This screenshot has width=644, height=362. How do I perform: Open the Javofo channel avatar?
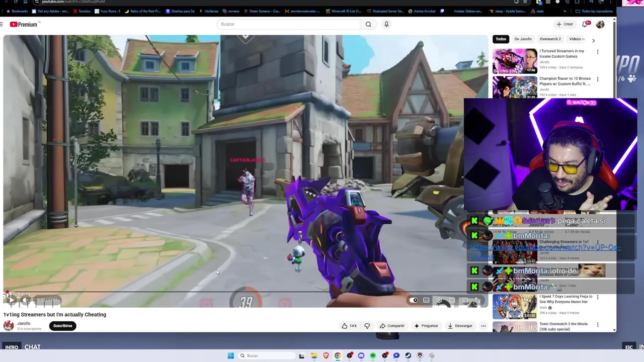9,326
